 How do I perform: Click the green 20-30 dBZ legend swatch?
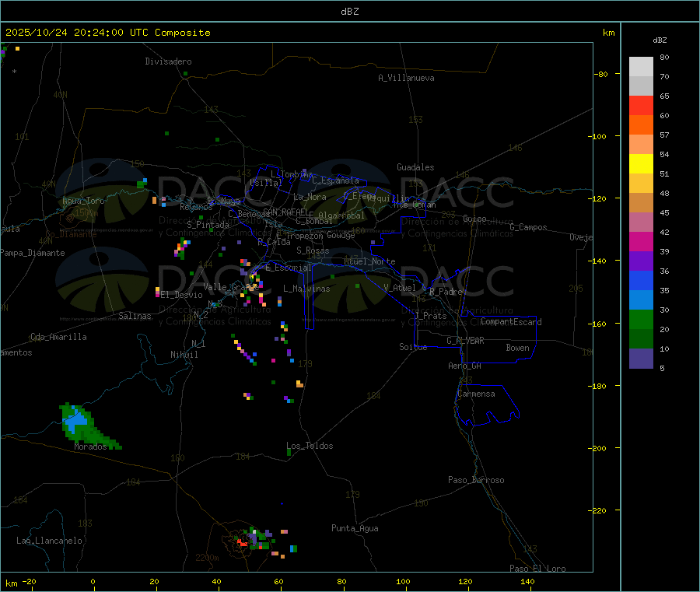point(641,319)
